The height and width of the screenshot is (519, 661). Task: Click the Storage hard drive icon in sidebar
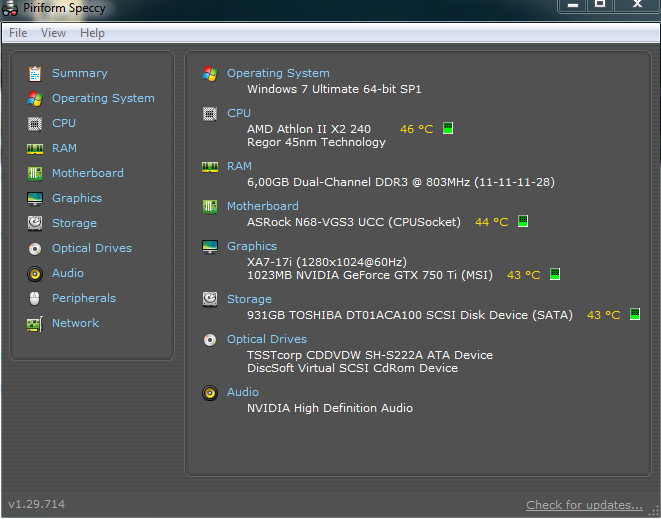[35, 223]
